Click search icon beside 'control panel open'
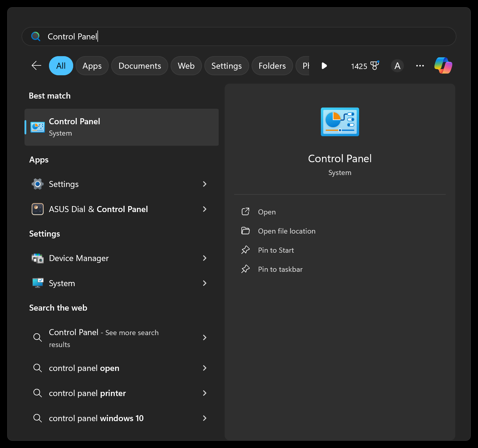 38,368
